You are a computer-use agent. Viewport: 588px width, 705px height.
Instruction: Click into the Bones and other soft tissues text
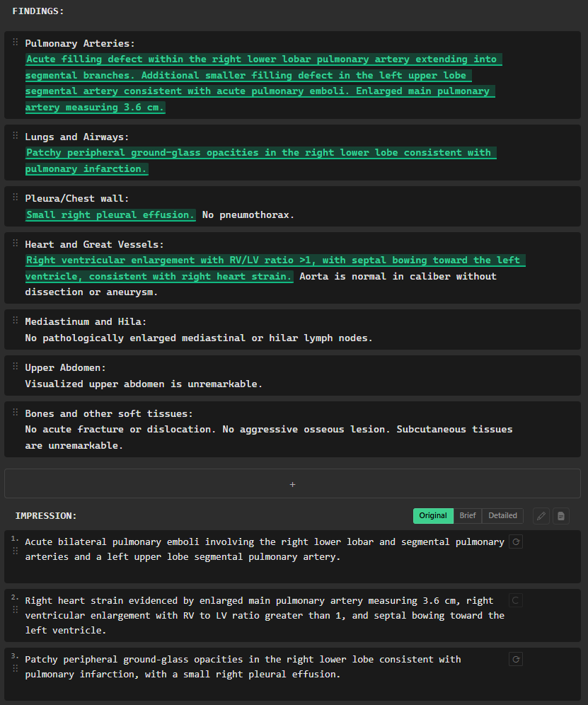pos(269,437)
